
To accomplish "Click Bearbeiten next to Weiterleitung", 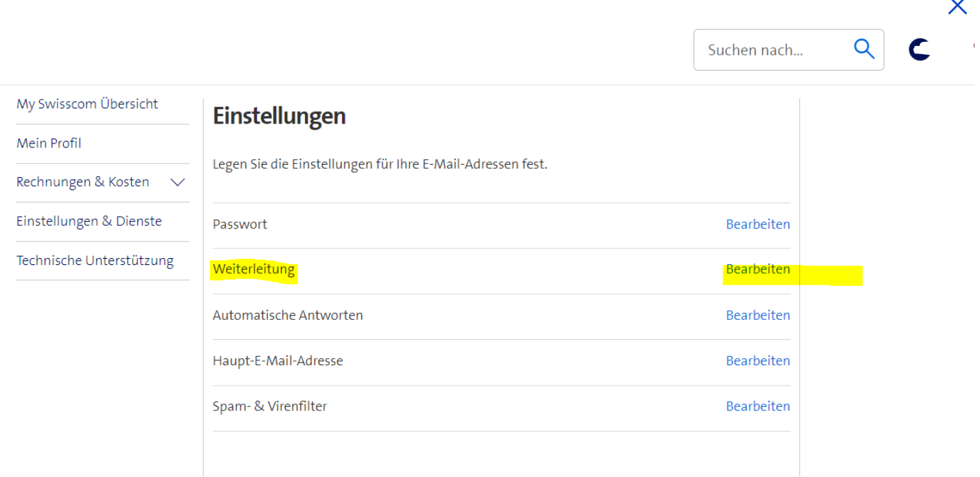I will click(757, 270).
